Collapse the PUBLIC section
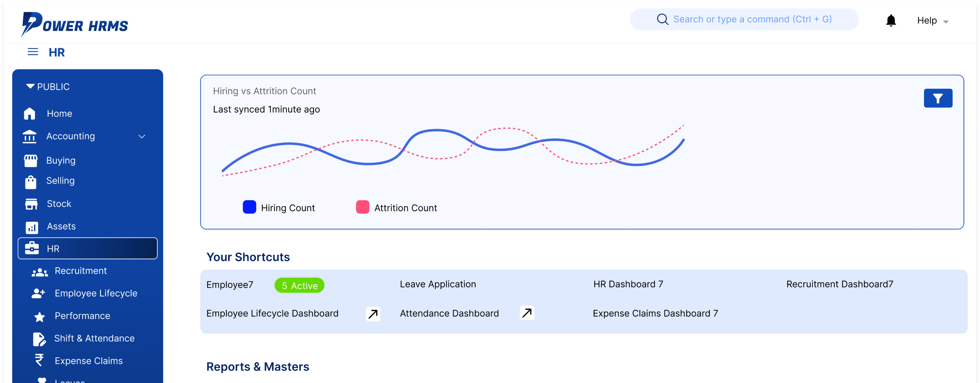Viewport: 980px width, 383px height. click(x=47, y=86)
